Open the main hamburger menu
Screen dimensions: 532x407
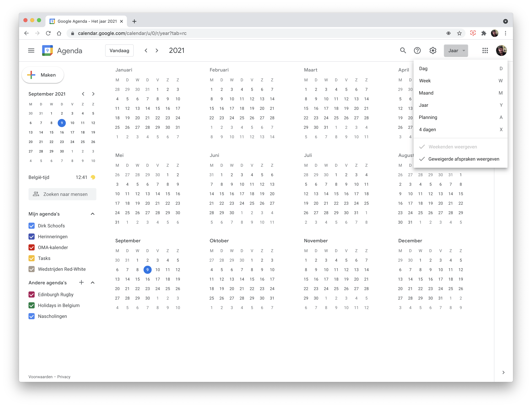coord(31,50)
